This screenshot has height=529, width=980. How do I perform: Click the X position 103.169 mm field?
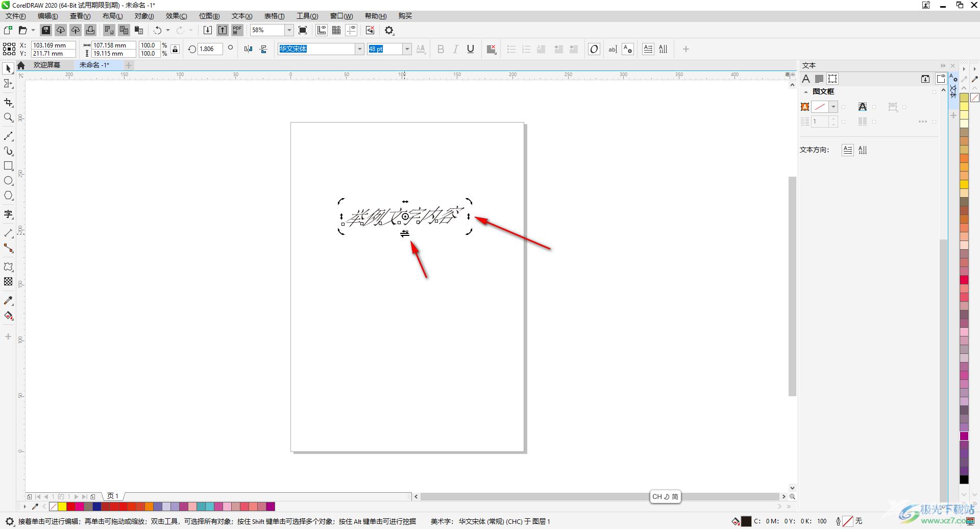(x=53, y=45)
